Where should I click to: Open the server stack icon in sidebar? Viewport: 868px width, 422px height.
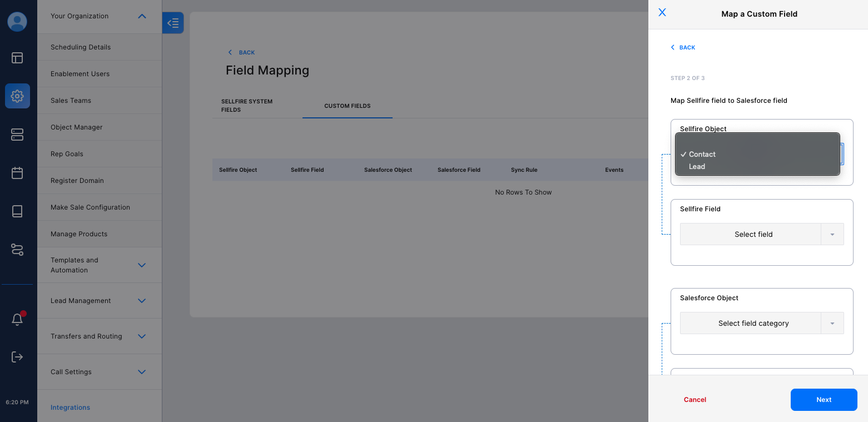point(17,135)
